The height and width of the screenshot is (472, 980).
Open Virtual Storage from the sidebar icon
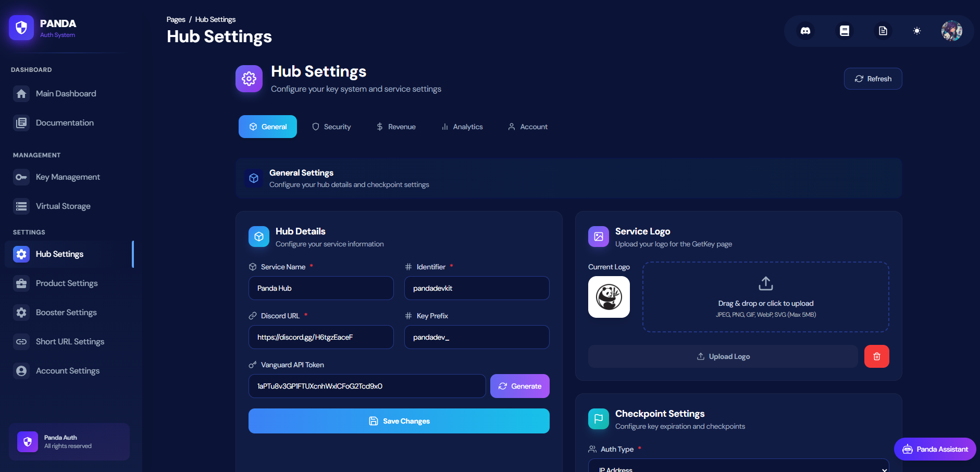pyautogui.click(x=21, y=206)
